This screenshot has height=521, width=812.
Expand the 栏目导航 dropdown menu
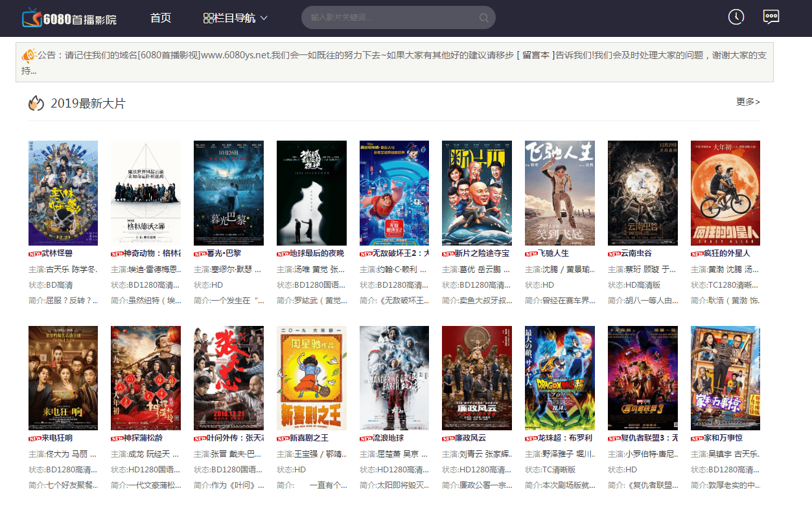click(235, 17)
